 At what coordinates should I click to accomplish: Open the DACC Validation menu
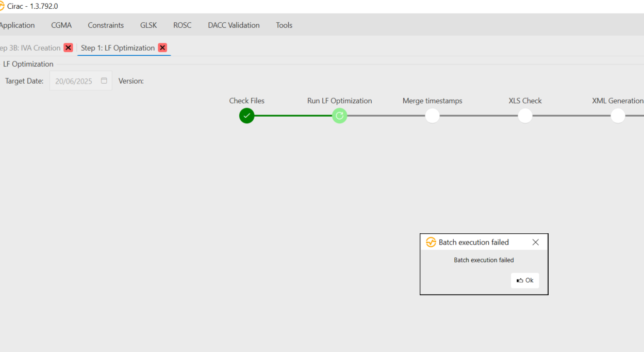pos(234,25)
